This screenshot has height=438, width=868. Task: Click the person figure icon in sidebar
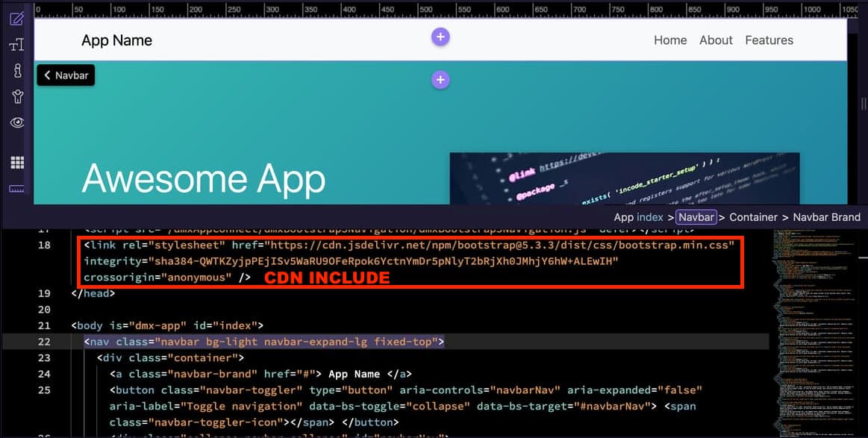click(17, 97)
